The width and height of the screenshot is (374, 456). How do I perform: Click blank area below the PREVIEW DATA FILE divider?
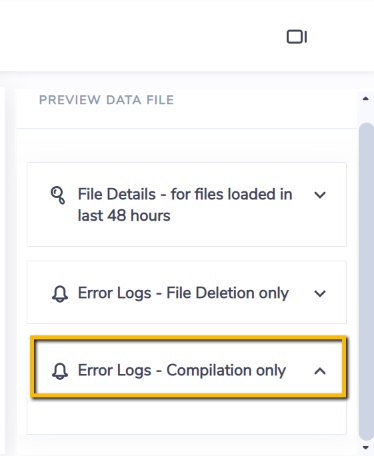[x=187, y=145]
